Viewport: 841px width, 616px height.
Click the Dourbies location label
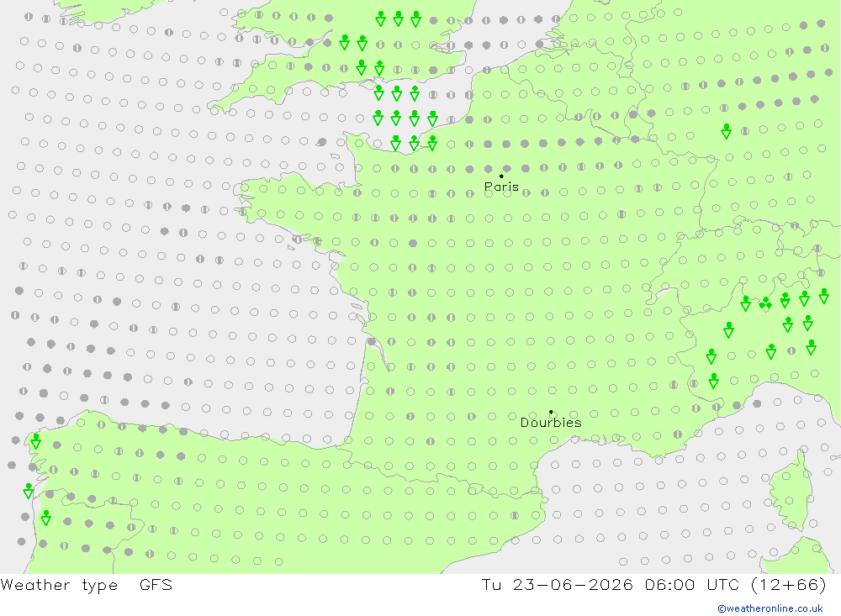coord(551,423)
